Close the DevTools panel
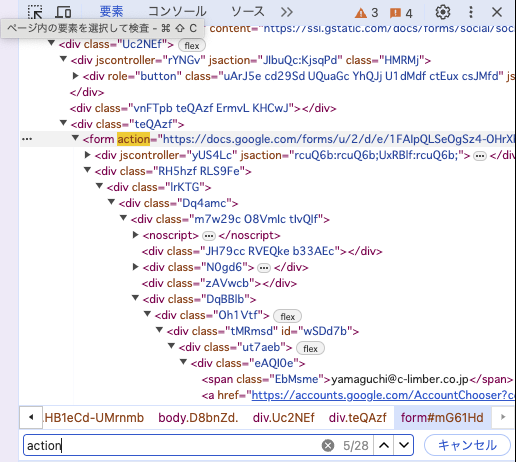This screenshot has width=516, height=462. 497,12
